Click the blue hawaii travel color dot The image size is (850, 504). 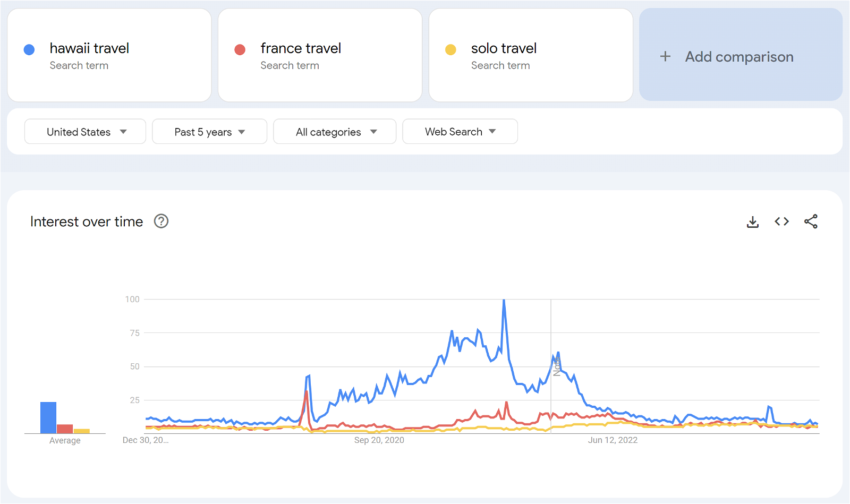pos(29,50)
